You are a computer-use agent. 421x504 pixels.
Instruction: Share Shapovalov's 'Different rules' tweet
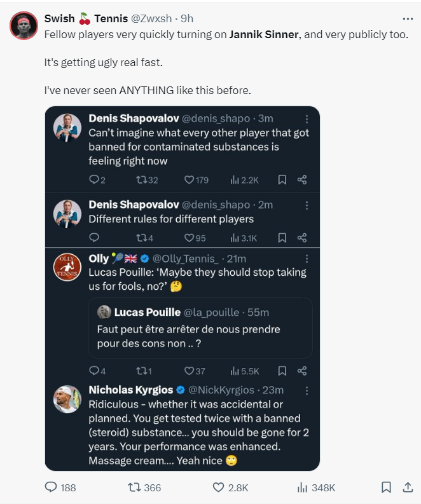(x=302, y=238)
